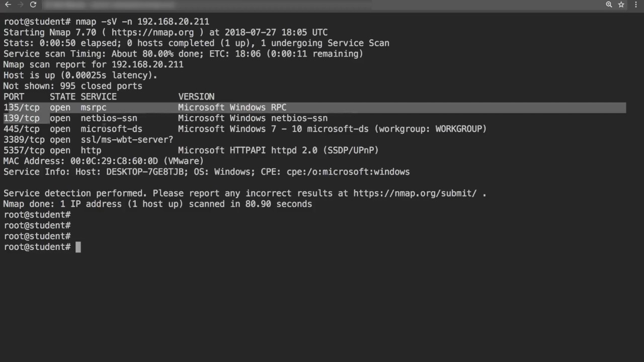Click the ssl/ms-wbt-server? service text

127,140
